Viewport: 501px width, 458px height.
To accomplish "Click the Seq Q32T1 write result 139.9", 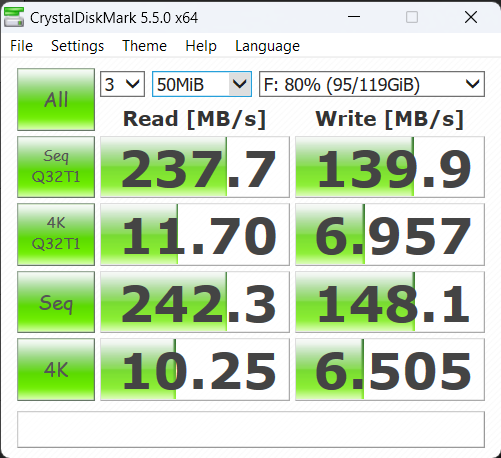I will point(390,167).
